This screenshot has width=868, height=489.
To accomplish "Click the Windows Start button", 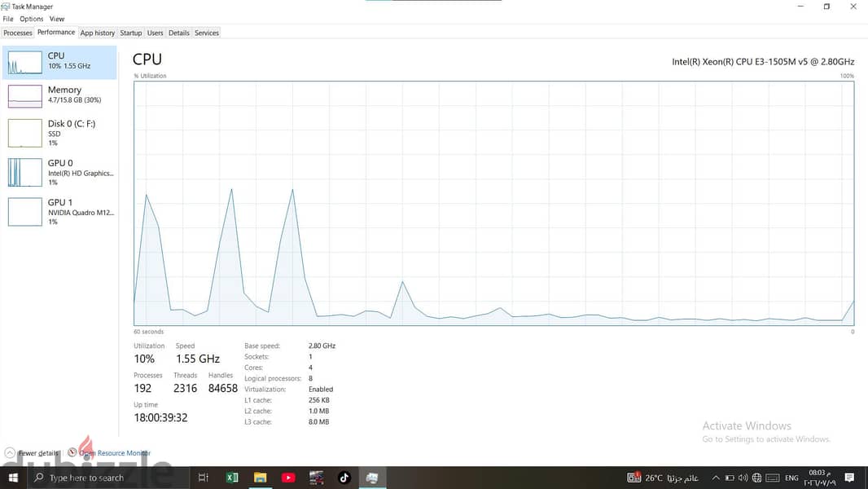I will pyautogui.click(x=13, y=478).
